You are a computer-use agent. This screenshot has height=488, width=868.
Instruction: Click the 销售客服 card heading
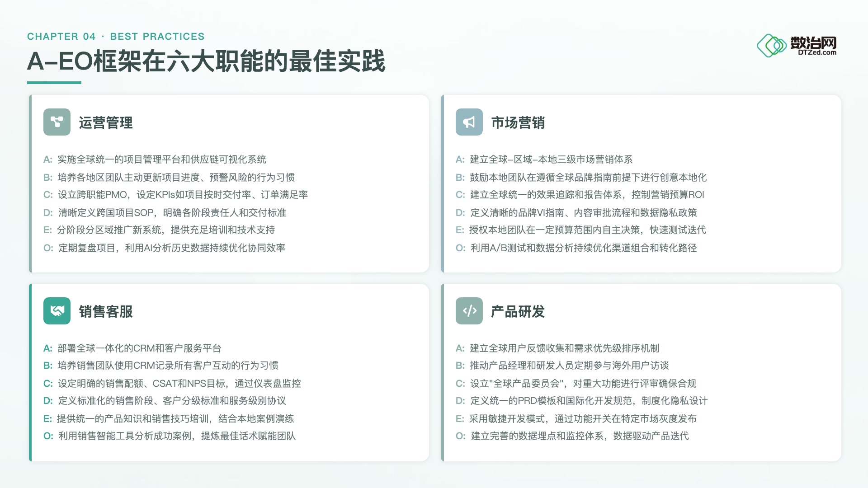tap(106, 312)
